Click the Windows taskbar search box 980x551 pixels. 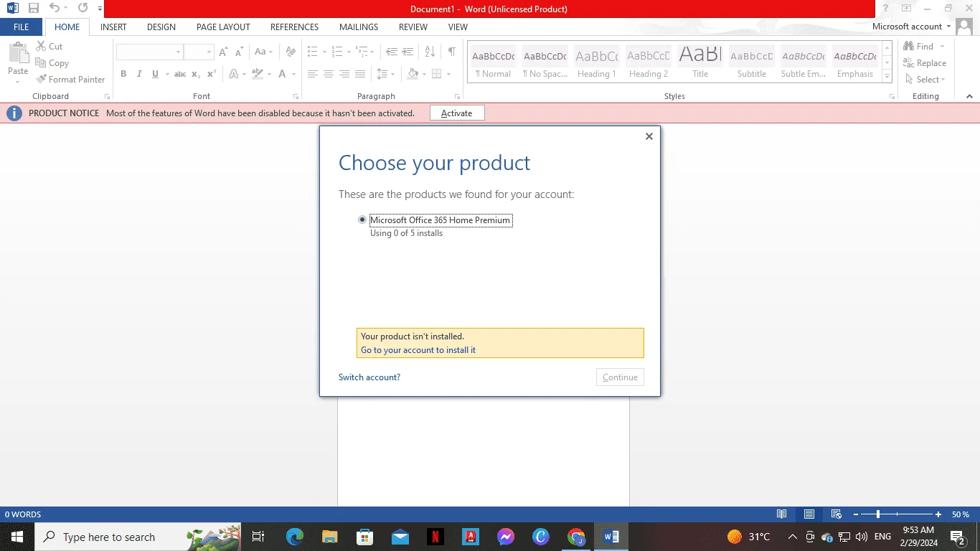click(138, 537)
